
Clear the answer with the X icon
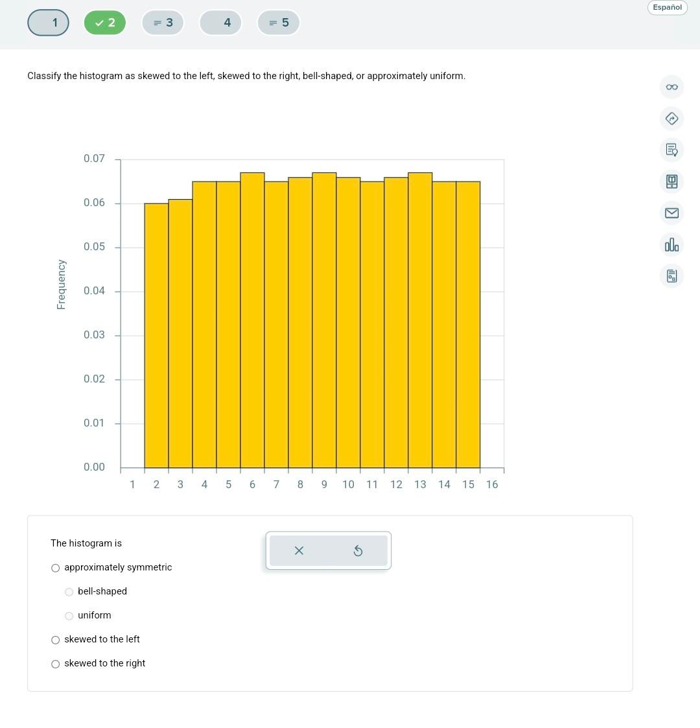(299, 550)
